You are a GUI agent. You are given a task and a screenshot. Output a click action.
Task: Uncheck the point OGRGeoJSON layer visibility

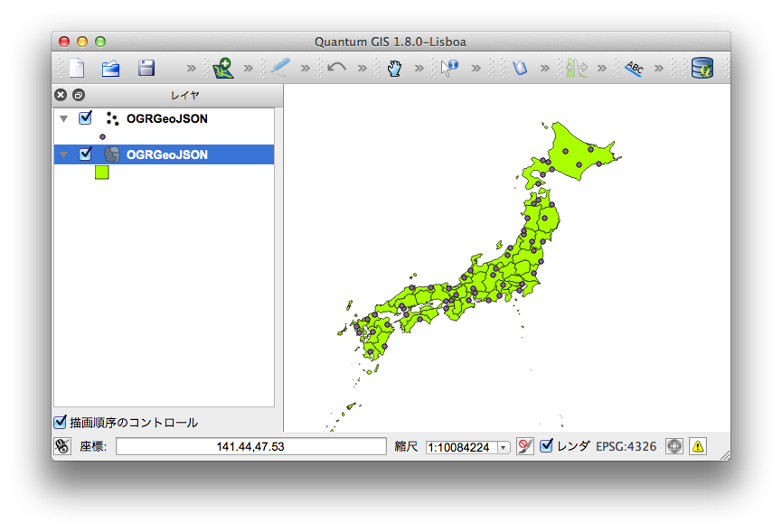pos(85,118)
